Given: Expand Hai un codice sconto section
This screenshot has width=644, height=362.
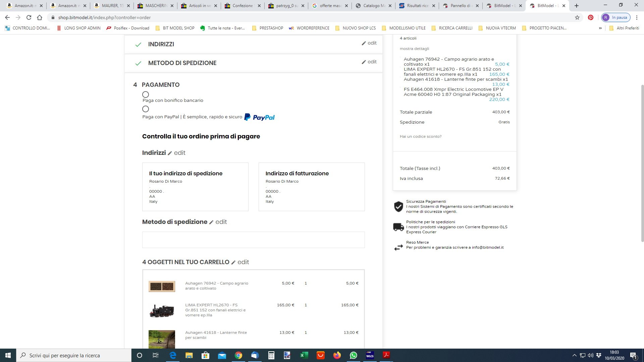Looking at the screenshot, I should pyautogui.click(x=421, y=136).
